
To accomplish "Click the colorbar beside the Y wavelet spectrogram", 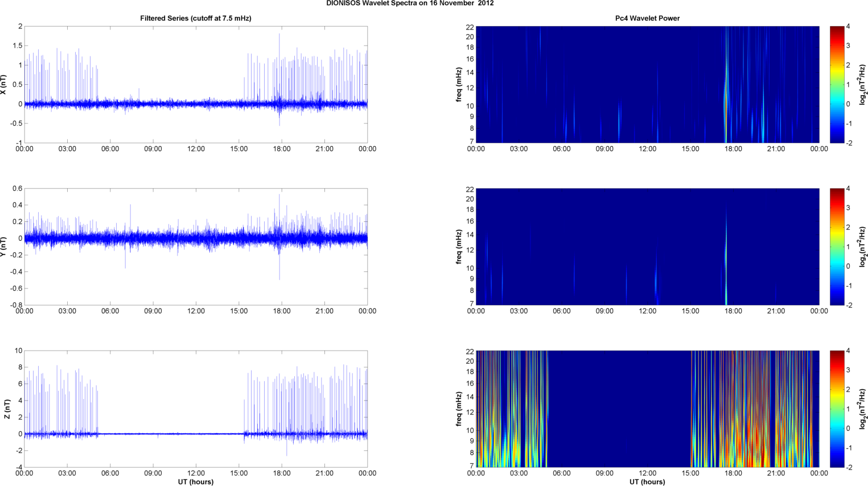I will coord(837,246).
